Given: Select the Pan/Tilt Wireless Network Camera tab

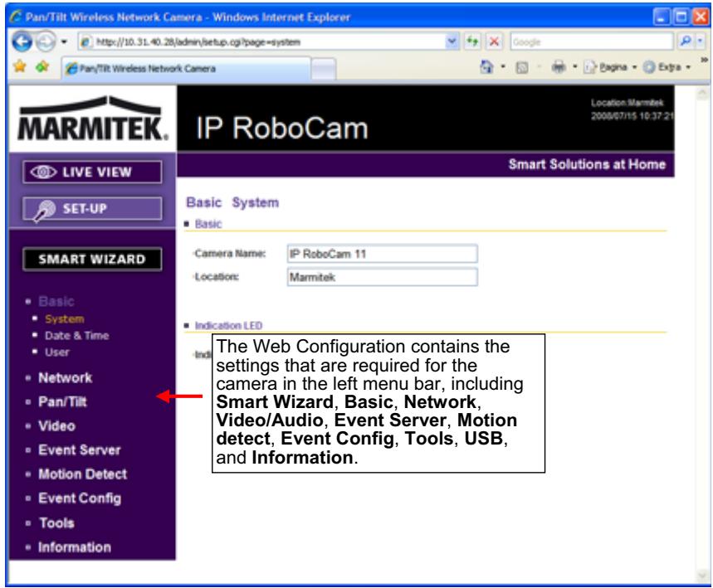Looking at the screenshot, I should click(187, 69).
